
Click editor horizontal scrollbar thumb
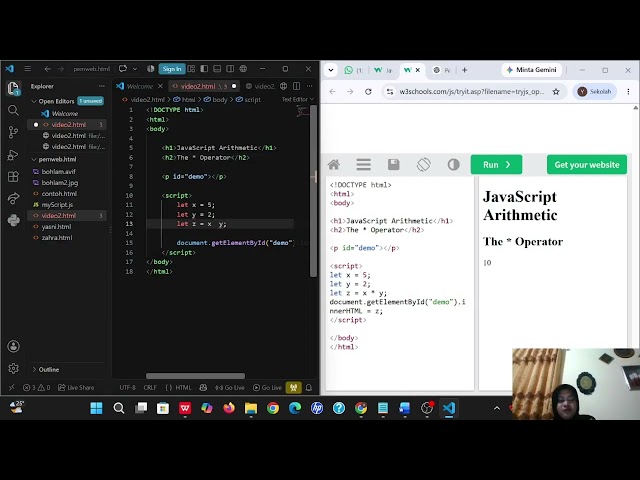196,376
